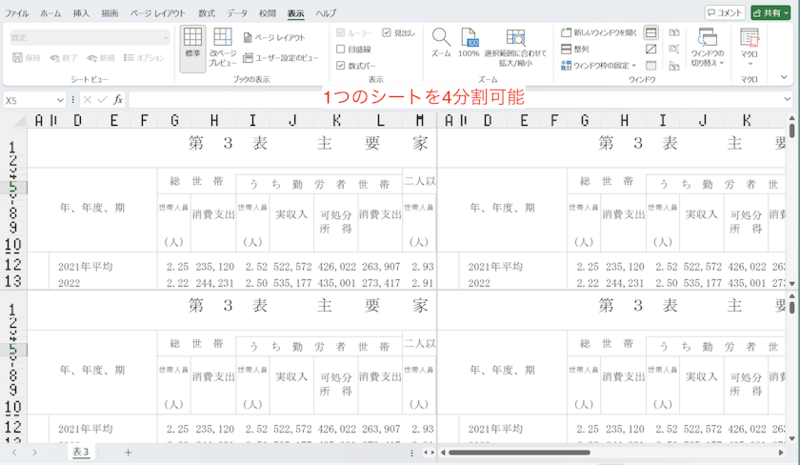Viewport: 800px width, 465px height.
Task: Click the formula bar confirm checkmark icon
Action: 103,100
